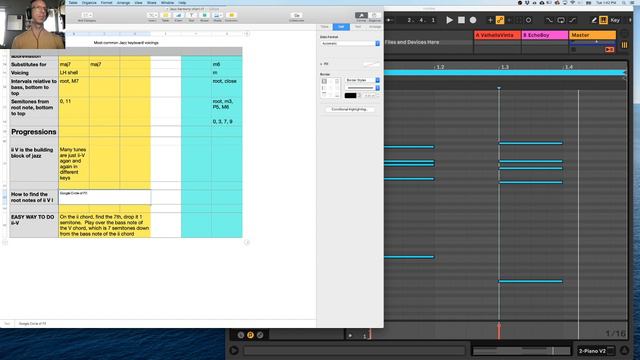Screen dimensions: 640x360
Task: Click the Shape toolbar icon
Action: click(x=204, y=16)
